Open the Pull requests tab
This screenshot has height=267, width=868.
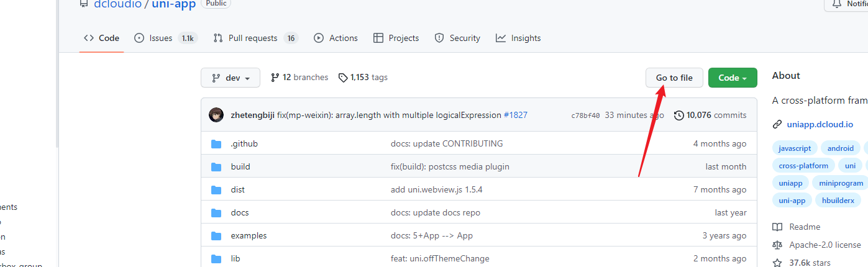tap(252, 38)
